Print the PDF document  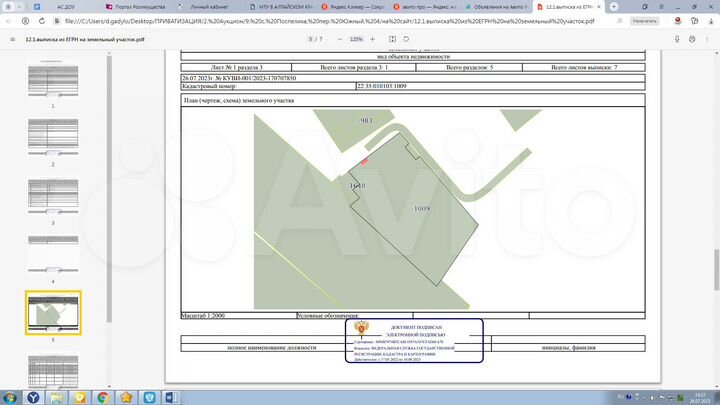(x=692, y=39)
